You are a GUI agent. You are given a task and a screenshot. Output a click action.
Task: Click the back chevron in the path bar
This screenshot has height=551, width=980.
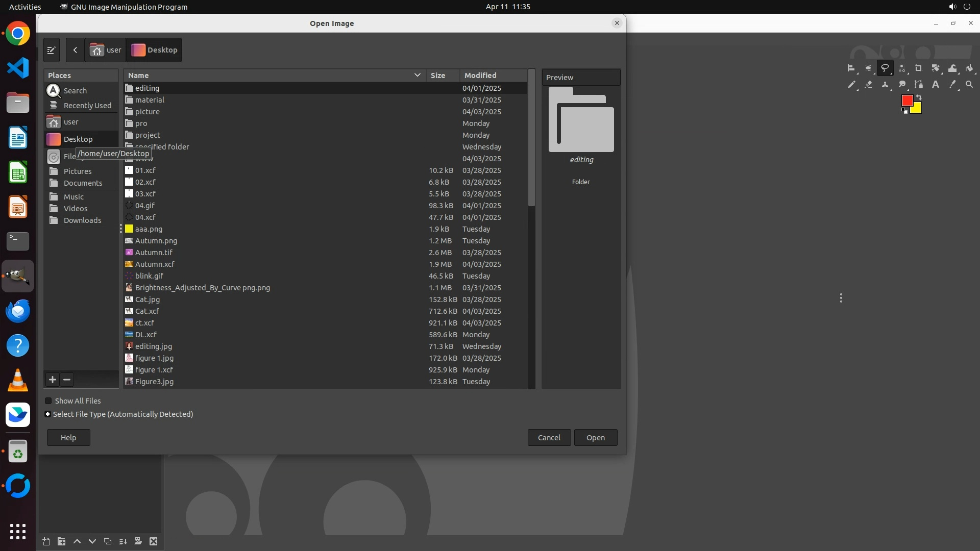(75, 50)
